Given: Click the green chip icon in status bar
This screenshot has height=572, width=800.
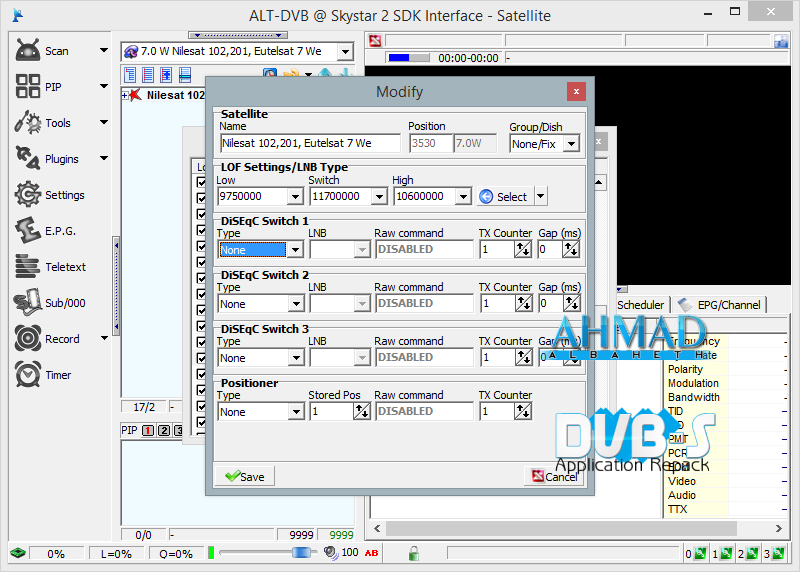Looking at the screenshot, I should tap(18, 553).
